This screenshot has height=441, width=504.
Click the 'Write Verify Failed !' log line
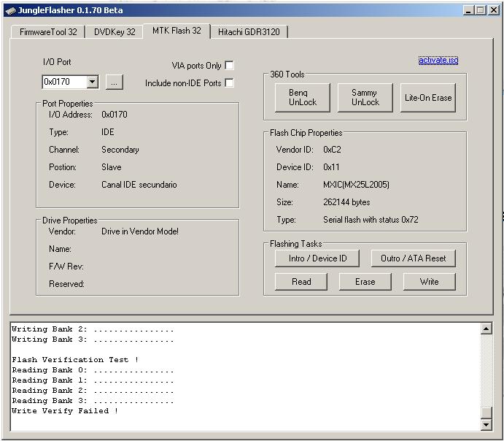coord(65,411)
